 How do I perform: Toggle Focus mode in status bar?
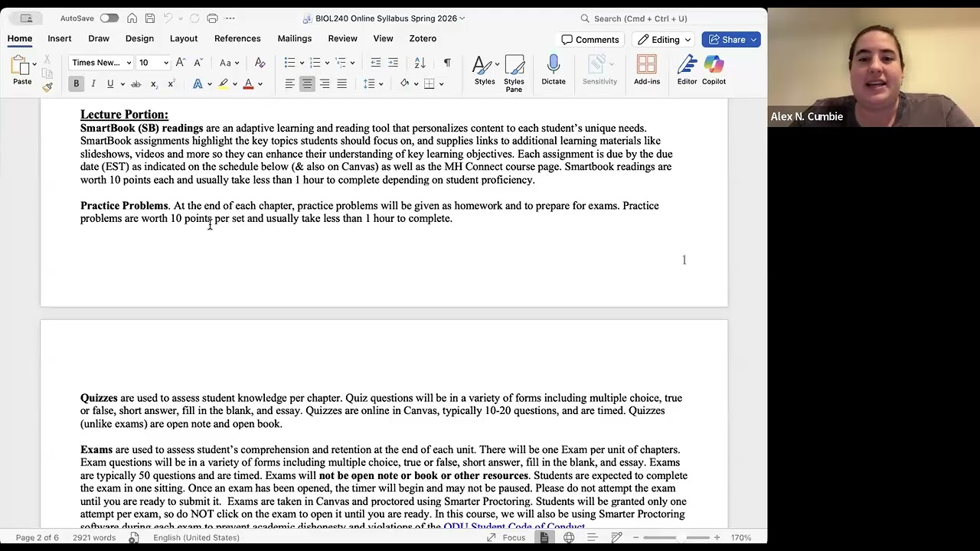click(506, 537)
